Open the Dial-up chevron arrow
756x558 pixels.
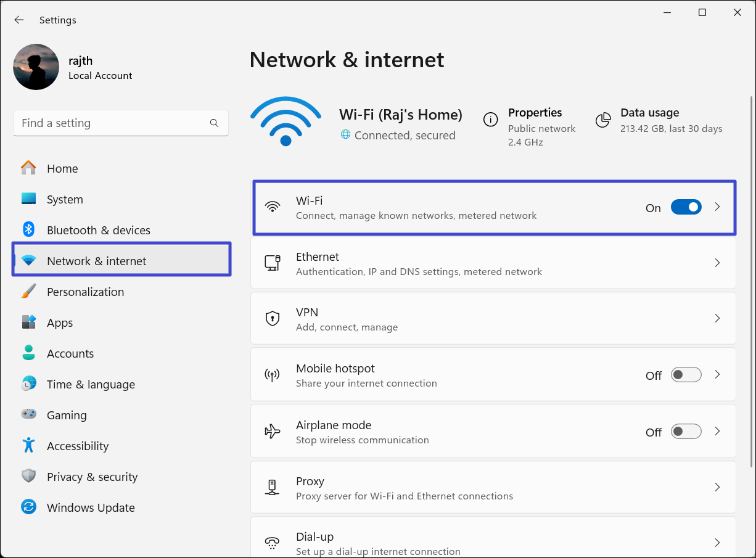tap(717, 543)
